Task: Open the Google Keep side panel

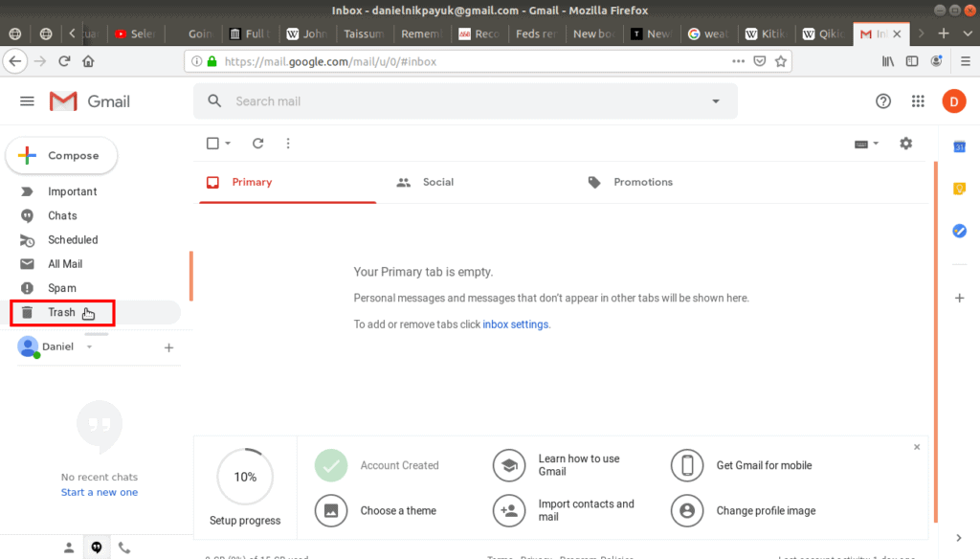Action: tap(959, 189)
